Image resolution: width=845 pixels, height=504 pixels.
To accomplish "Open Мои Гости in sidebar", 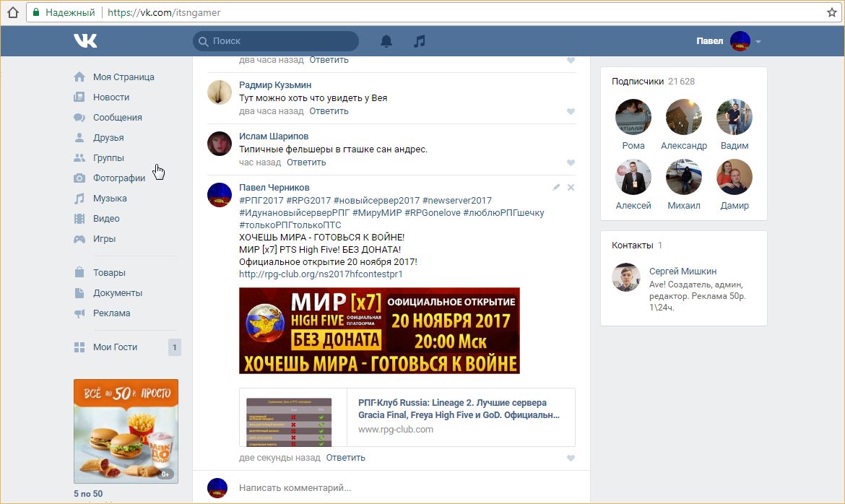I will click(115, 347).
